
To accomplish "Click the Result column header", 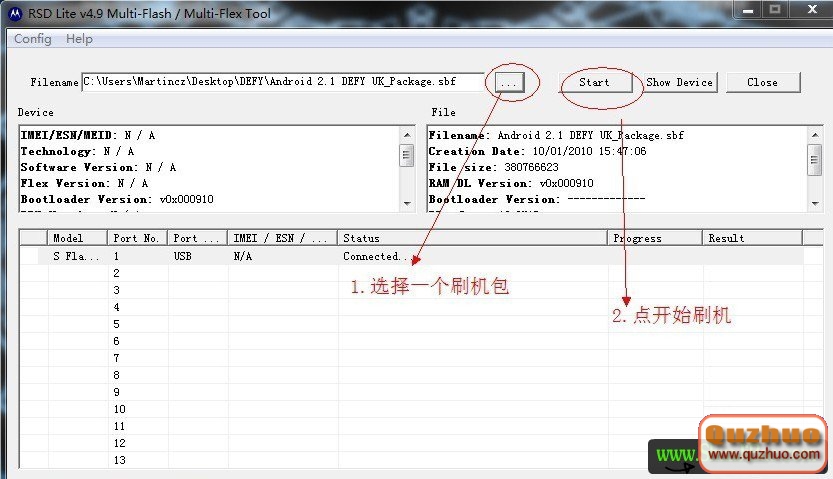I will pyautogui.click(x=753, y=238).
